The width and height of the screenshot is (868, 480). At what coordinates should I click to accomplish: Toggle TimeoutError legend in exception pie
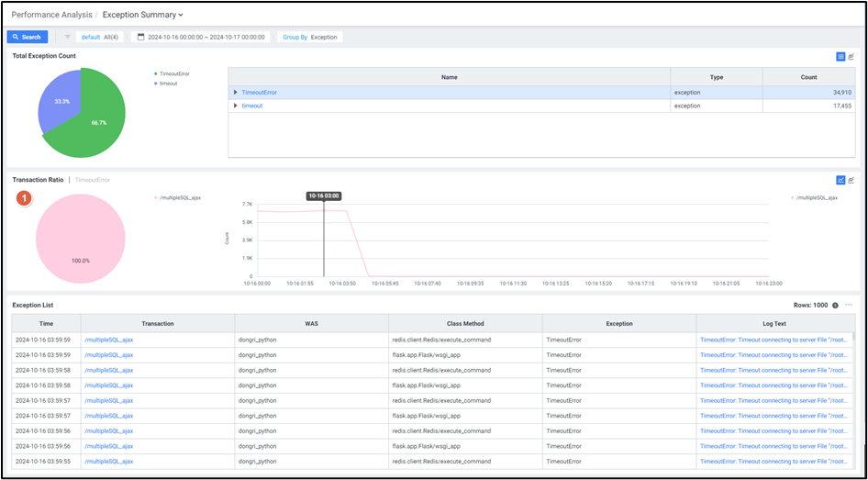[172, 73]
